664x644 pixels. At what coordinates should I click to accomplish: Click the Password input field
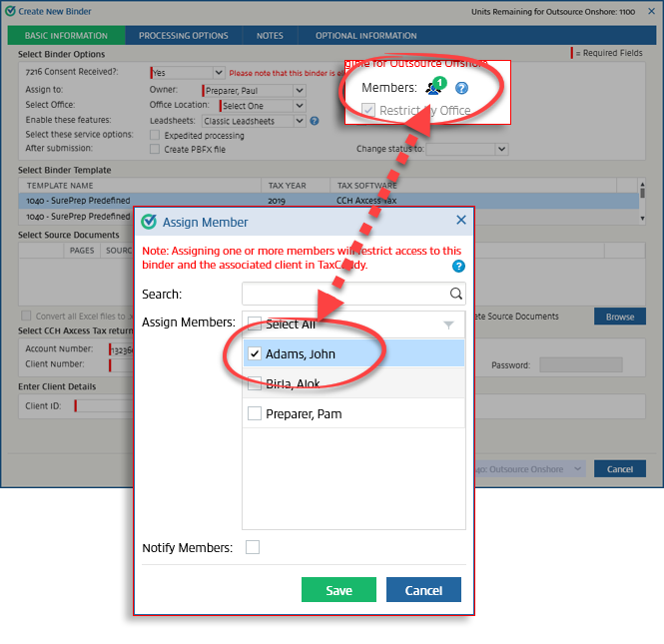pos(580,365)
